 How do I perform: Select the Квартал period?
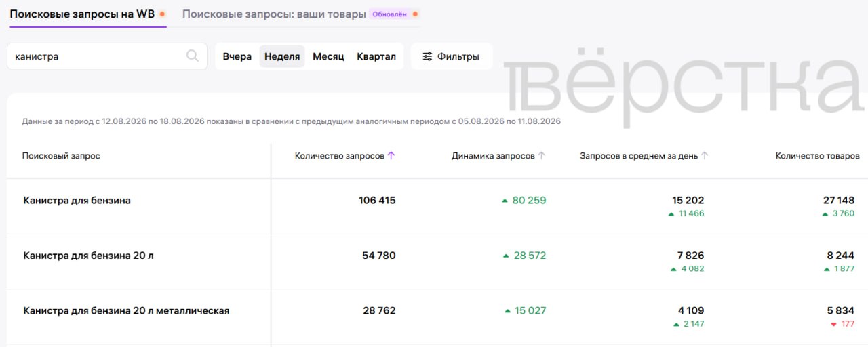click(376, 56)
